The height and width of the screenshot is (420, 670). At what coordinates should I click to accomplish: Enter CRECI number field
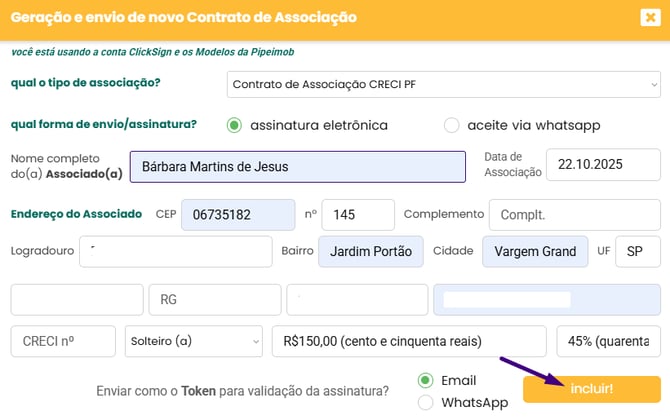click(63, 341)
